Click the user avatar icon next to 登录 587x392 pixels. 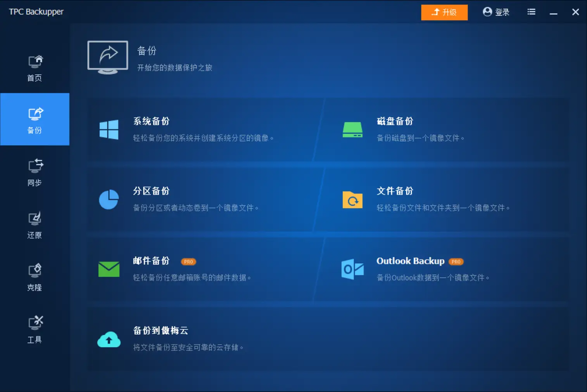(x=488, y=12)
